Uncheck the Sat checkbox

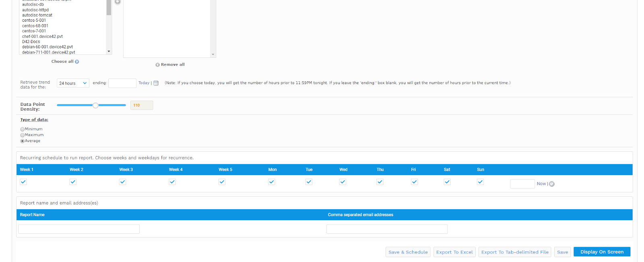pyautogui.click(x=447, y=182)
